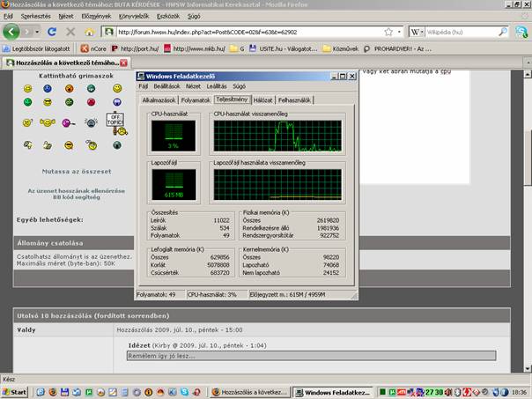Open the Windows Start menu

coord(15,391)
